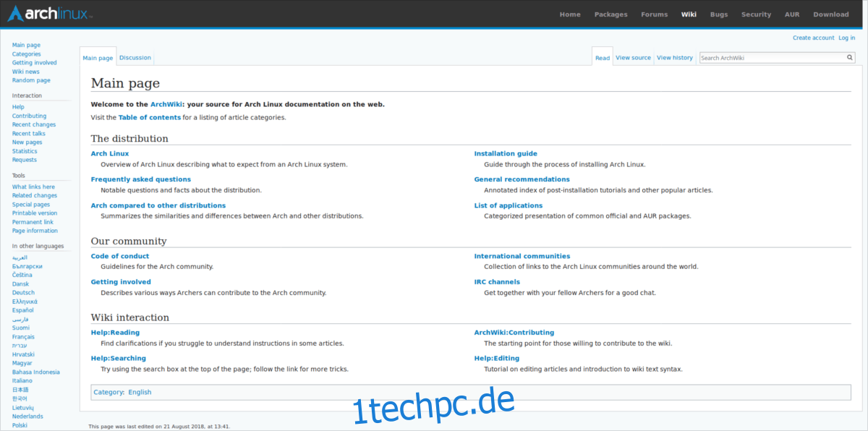Select the Main page tab

click(x=98, y=58)
